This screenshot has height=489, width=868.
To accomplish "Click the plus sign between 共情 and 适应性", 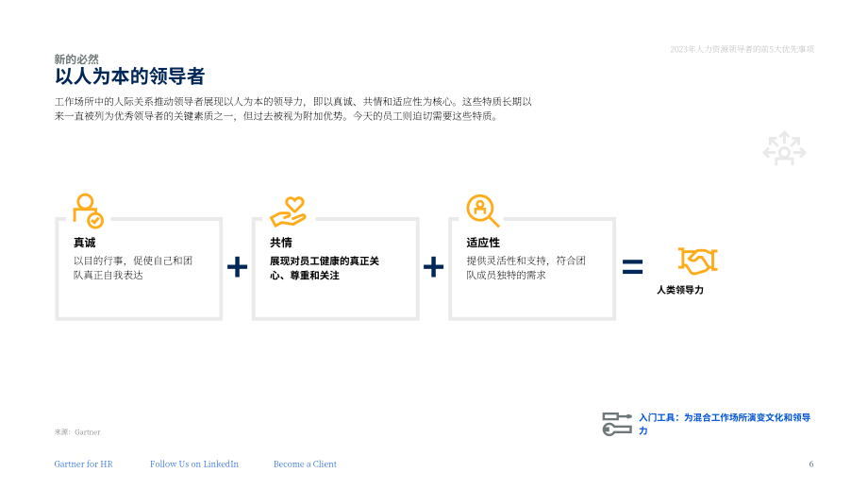I will click(433, 267).
